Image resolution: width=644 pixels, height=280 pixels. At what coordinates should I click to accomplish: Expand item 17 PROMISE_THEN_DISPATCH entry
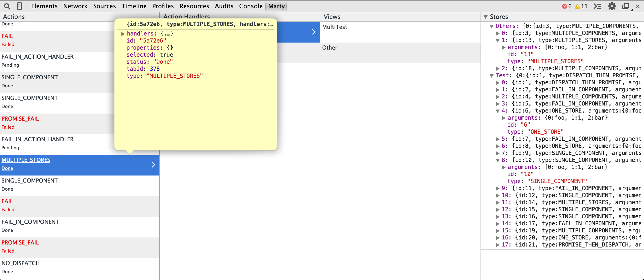(x=497, y=245)
